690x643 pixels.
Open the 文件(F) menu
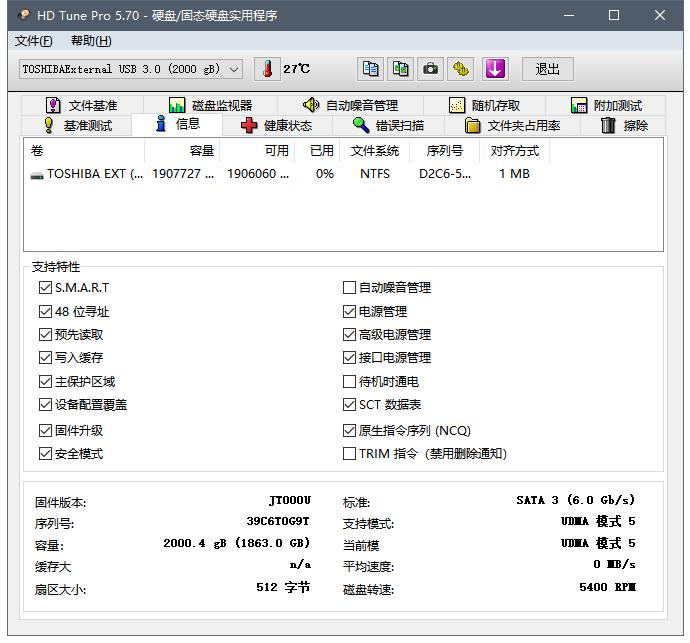click(x=33, y=41)
